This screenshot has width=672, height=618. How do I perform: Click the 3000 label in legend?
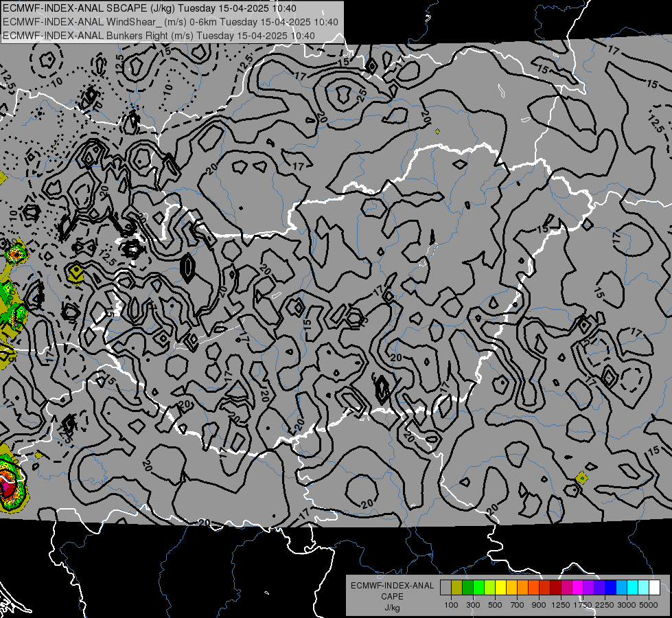pyautogui.click(x=627, y=605)
